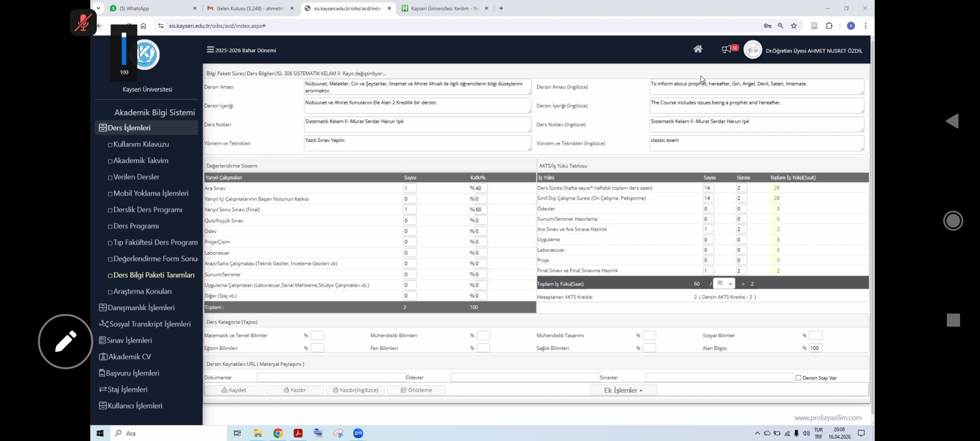Expand Danışmanlık İşlemleri in sidebar

(141, 307)
